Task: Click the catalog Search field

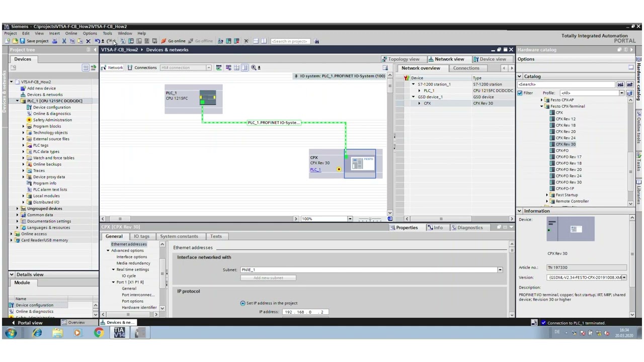Action: 567,85
